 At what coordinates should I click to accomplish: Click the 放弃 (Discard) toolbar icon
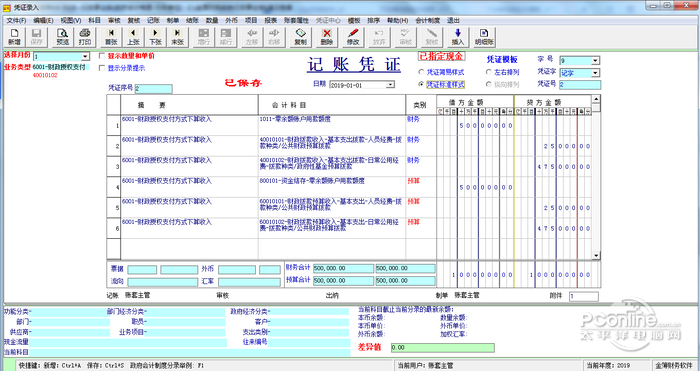379,37
